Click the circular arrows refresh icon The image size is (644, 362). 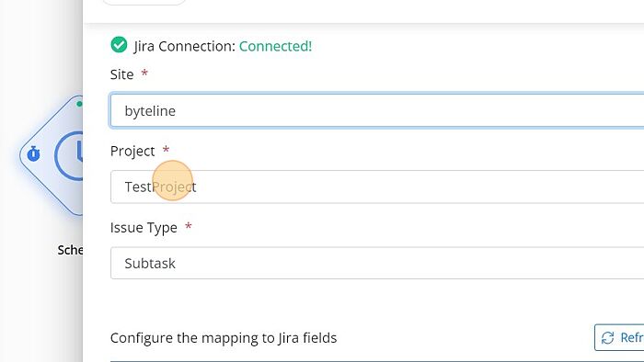(x=607, y=338)
